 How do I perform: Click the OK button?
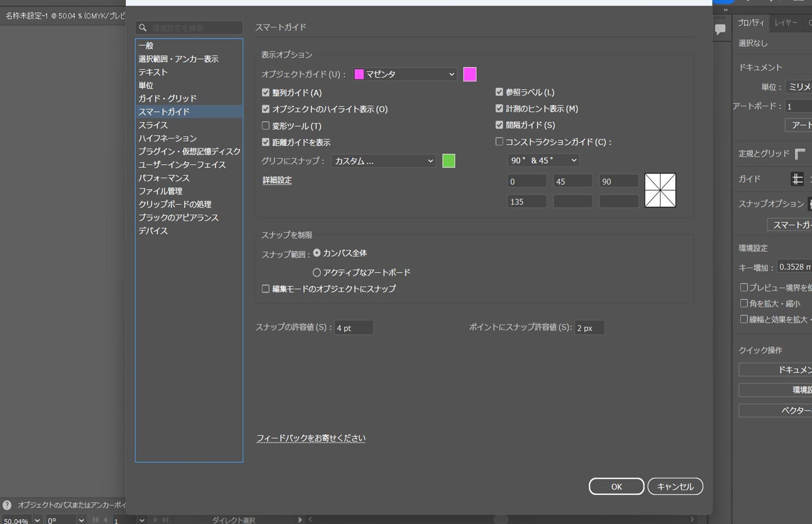coord(616,486)
